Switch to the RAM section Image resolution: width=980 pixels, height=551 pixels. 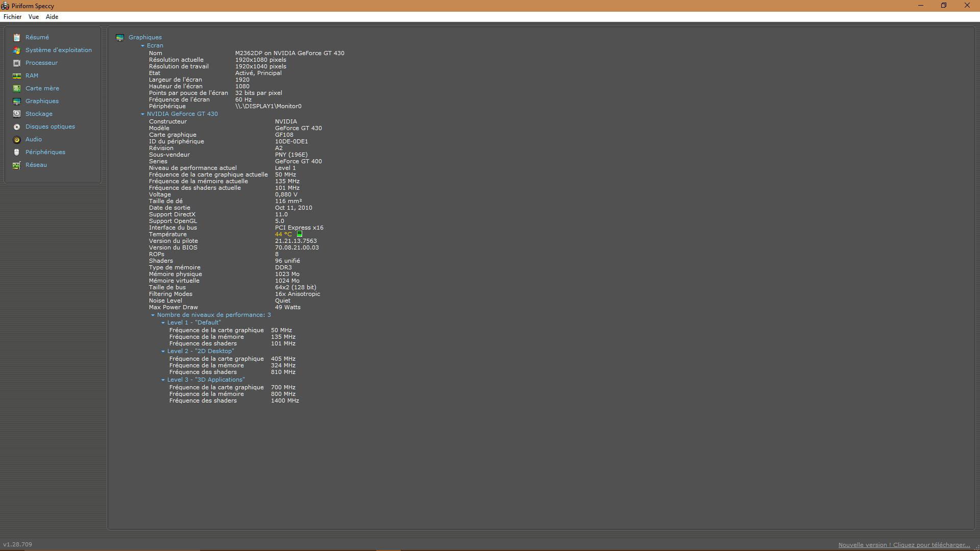tap(32, 76)
